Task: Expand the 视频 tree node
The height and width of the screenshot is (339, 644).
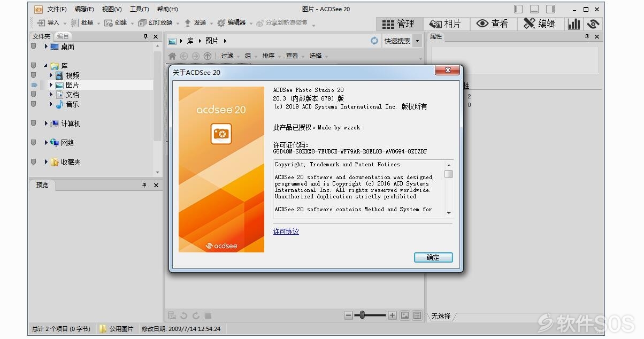Action: pos(51,75)
